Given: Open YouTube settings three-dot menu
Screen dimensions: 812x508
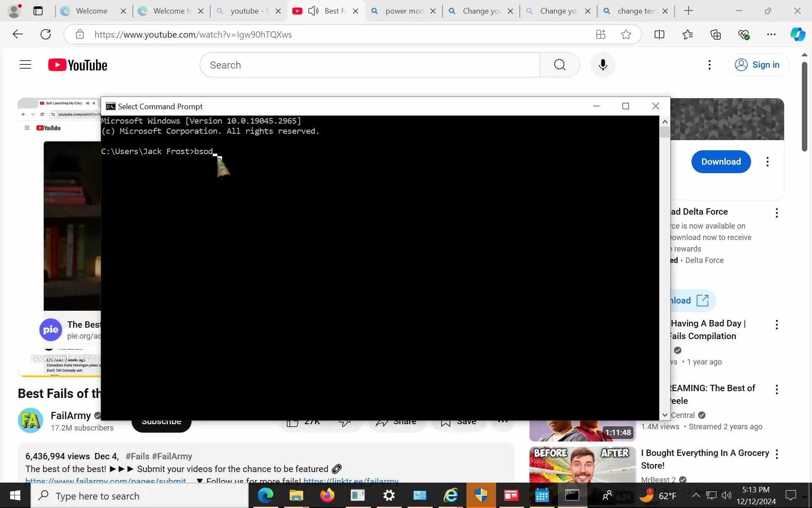Looking at the screenshot, I should 709,65.
